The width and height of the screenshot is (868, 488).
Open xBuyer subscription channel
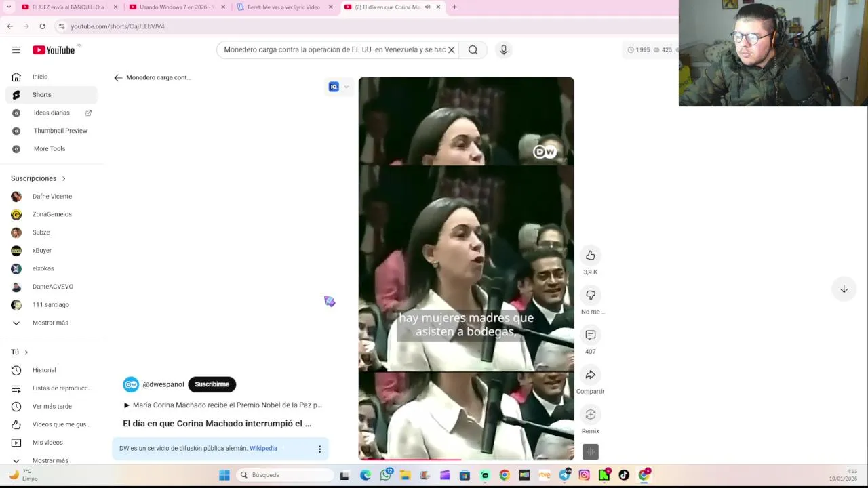point(52,251)
